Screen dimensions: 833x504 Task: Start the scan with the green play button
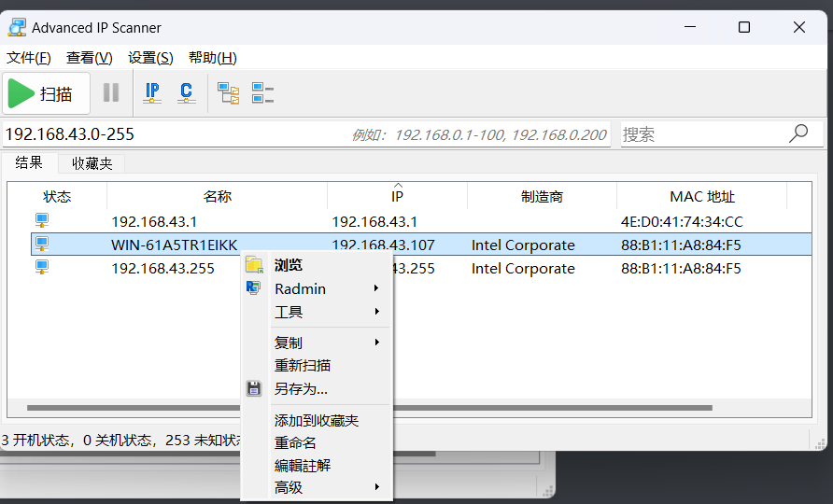46,94
